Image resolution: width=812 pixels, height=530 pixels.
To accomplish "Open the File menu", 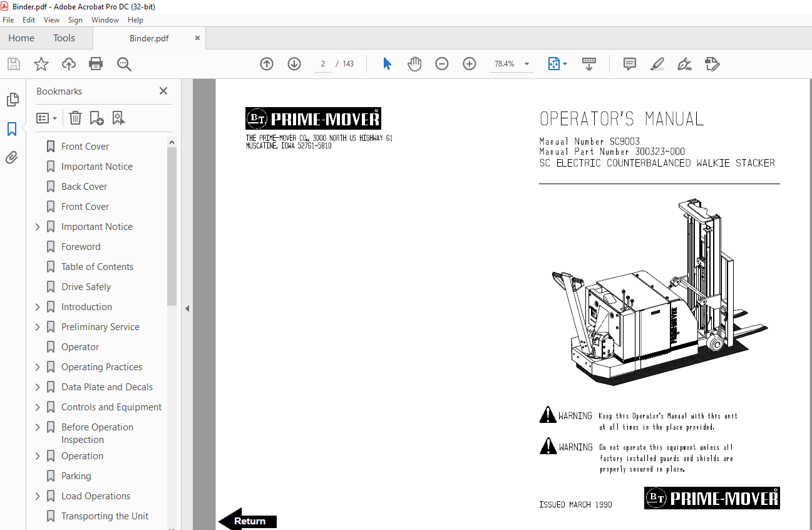I will coord(8,20).
